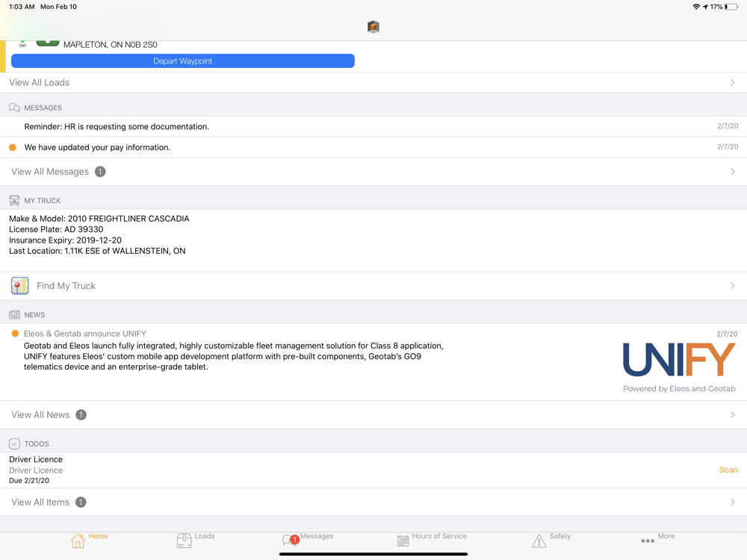Tap the green waypoint check icon

(x=48, y=43)
